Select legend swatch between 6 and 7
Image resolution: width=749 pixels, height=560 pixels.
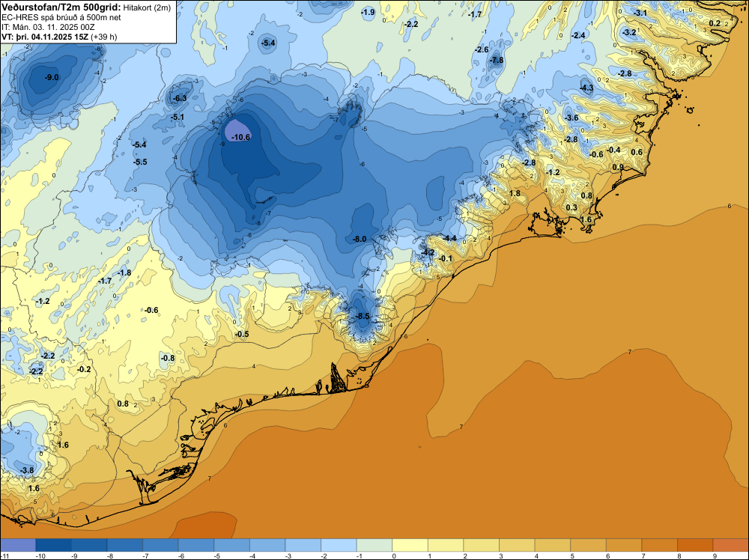click(x=624, y=545)
